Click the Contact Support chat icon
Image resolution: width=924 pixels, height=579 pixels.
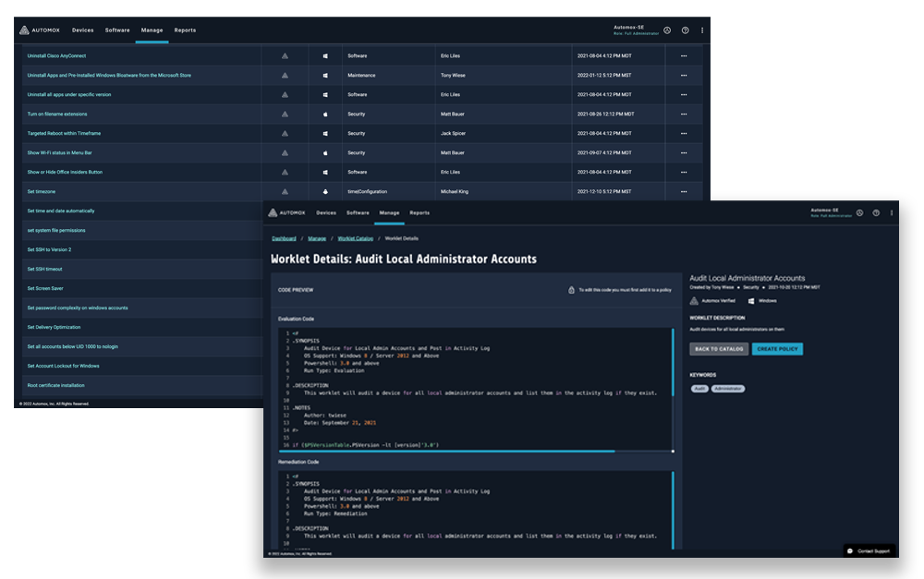coord(850,551)
